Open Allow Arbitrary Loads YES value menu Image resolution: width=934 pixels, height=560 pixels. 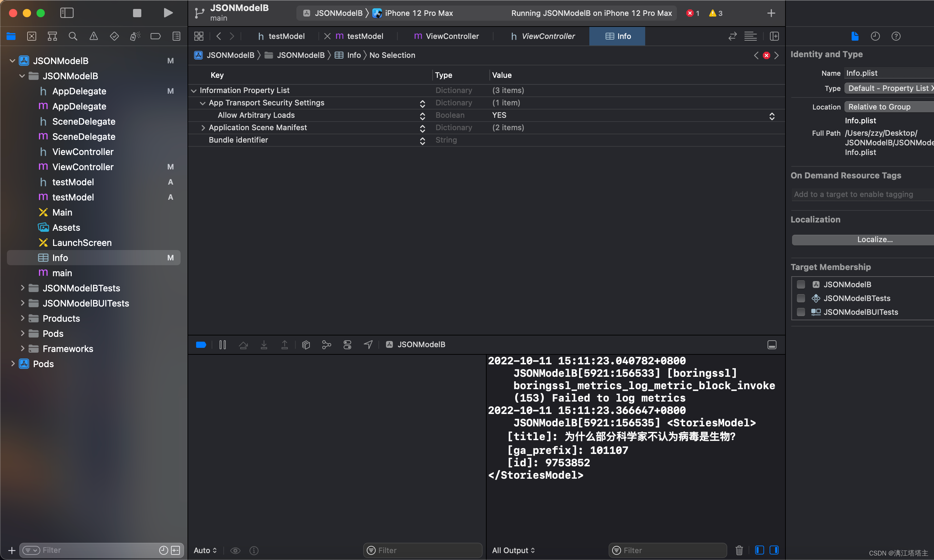(772, 116)
